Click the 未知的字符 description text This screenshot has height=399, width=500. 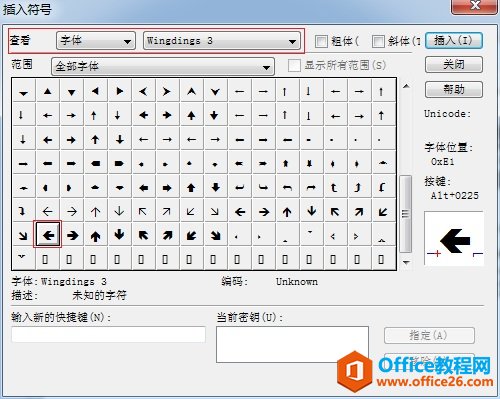click(99, 295)
